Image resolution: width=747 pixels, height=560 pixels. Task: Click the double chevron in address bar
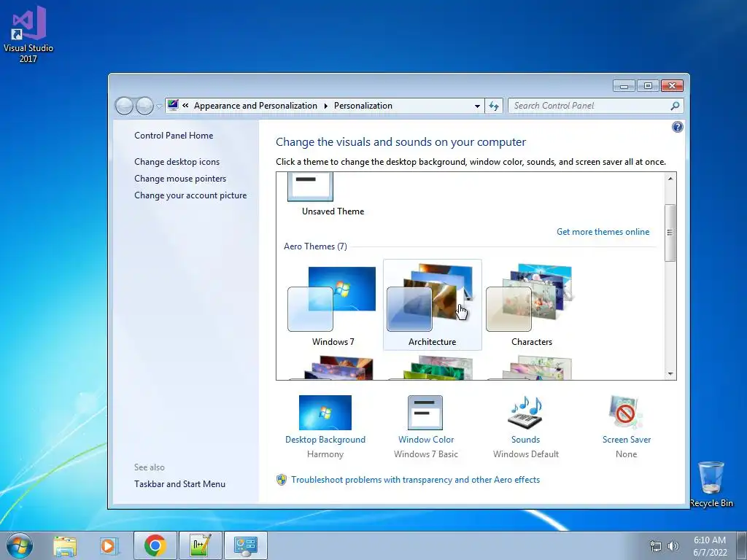(x=185, y=106)
